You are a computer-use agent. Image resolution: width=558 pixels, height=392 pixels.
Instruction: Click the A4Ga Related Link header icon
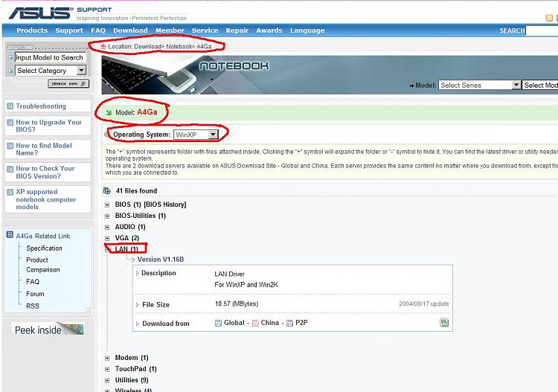click(10, 234)
